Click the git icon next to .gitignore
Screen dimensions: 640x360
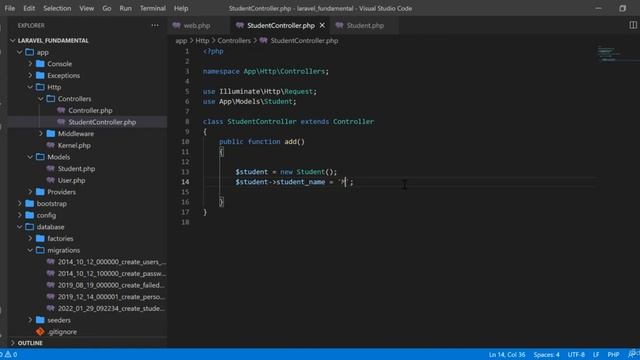pos(40,332)
